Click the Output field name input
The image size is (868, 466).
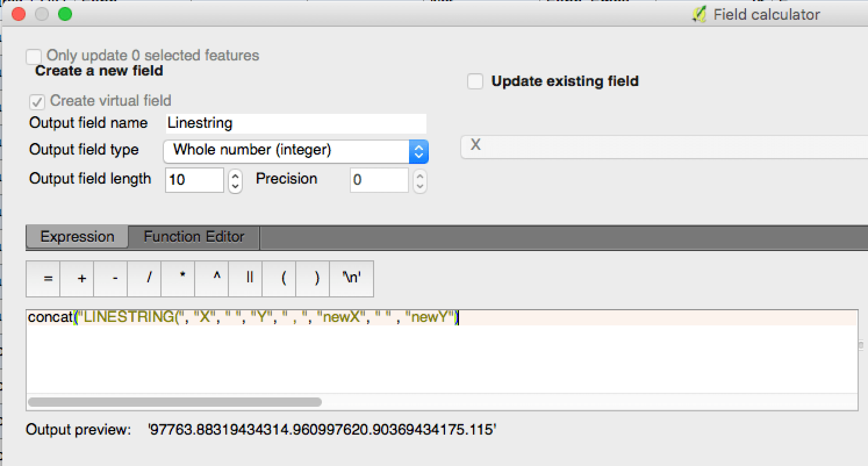296,123
